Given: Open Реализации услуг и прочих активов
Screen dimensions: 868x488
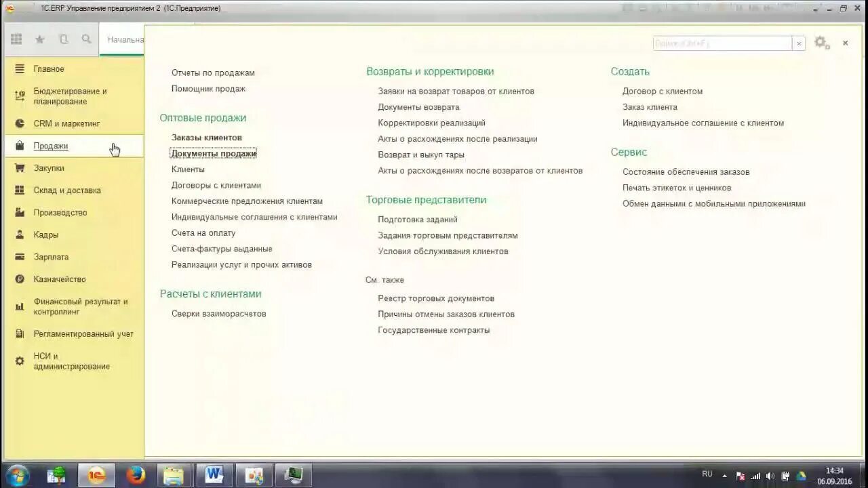Looking at the screenshot, I should click(241, 265).
